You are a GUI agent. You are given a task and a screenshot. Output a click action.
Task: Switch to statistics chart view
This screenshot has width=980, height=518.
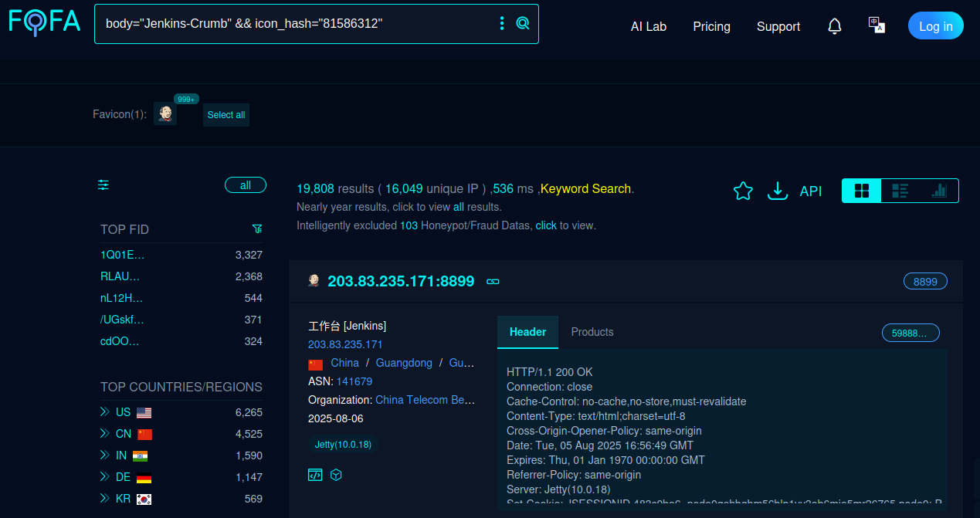938,191
